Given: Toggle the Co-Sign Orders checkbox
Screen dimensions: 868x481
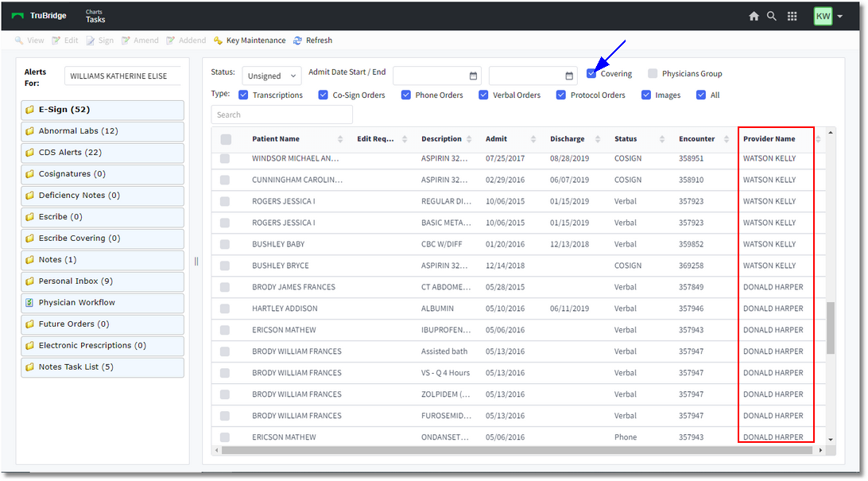Looking at the screenshot, I should click(324, 95).
